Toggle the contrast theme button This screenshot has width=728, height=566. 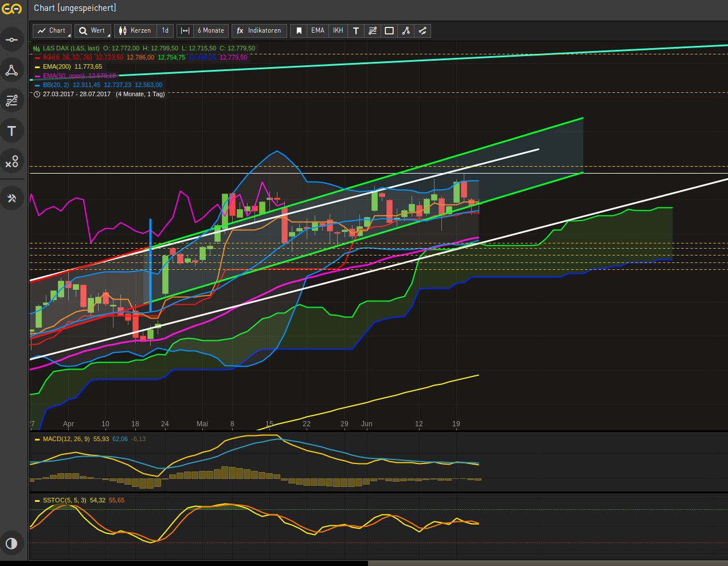point(11,543)
